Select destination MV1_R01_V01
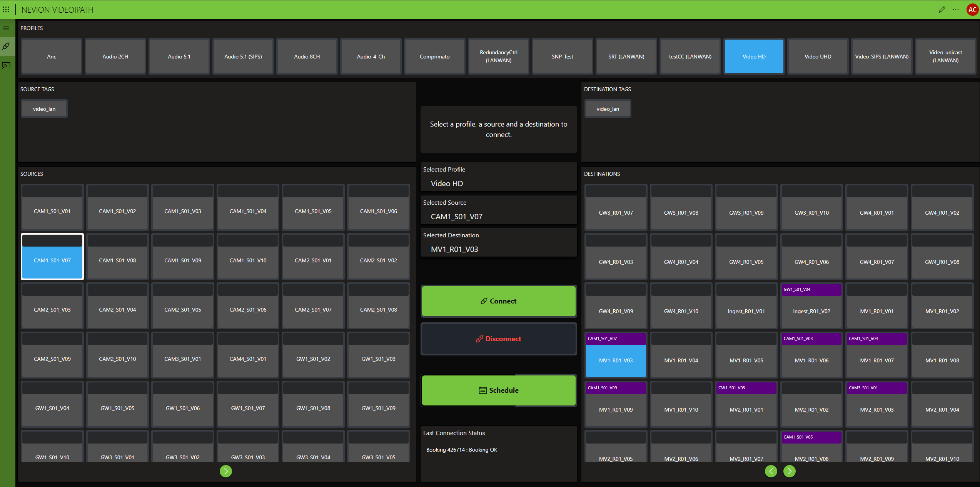 [877, 305]
